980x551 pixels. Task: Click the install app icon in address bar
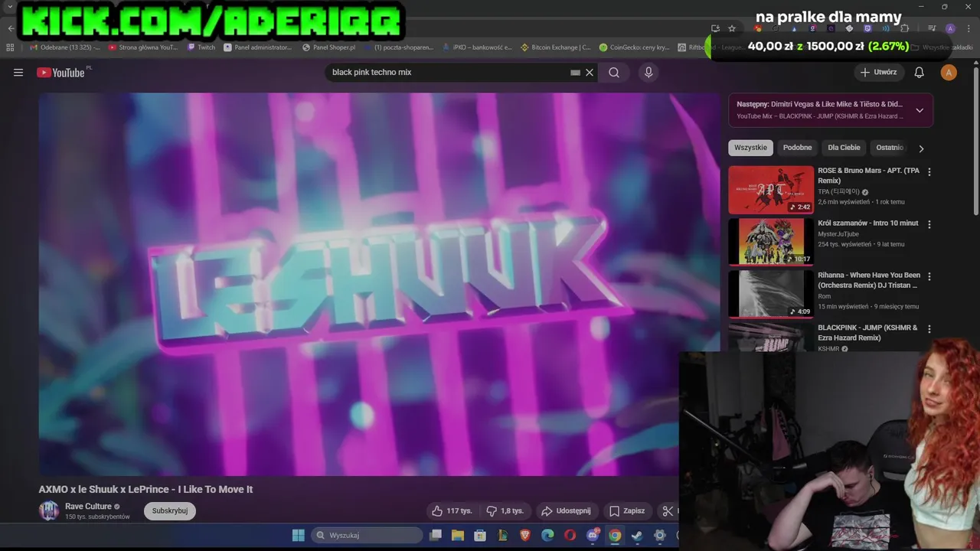(x=715, y=28)
